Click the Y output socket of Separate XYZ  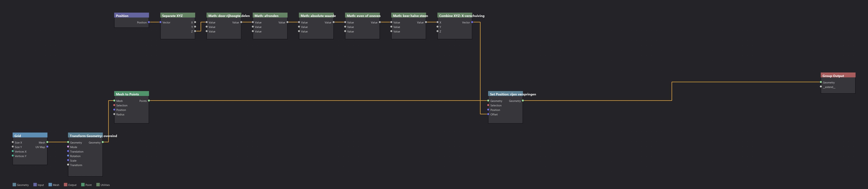click(x=195, y=27)
